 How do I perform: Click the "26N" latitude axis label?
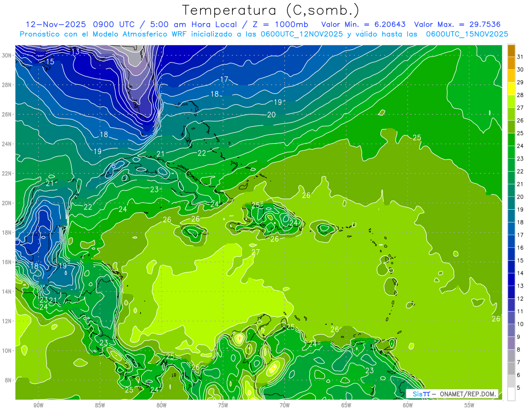pos(6,114)
